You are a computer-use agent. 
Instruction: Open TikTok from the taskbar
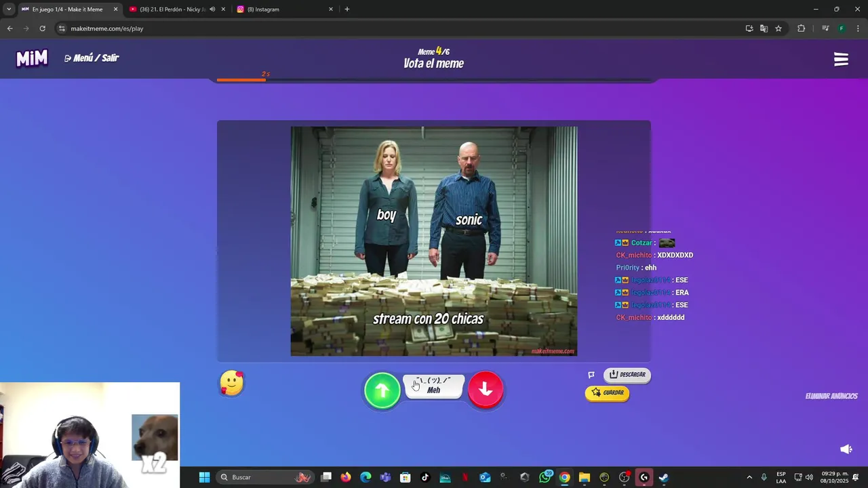[425, 477]
